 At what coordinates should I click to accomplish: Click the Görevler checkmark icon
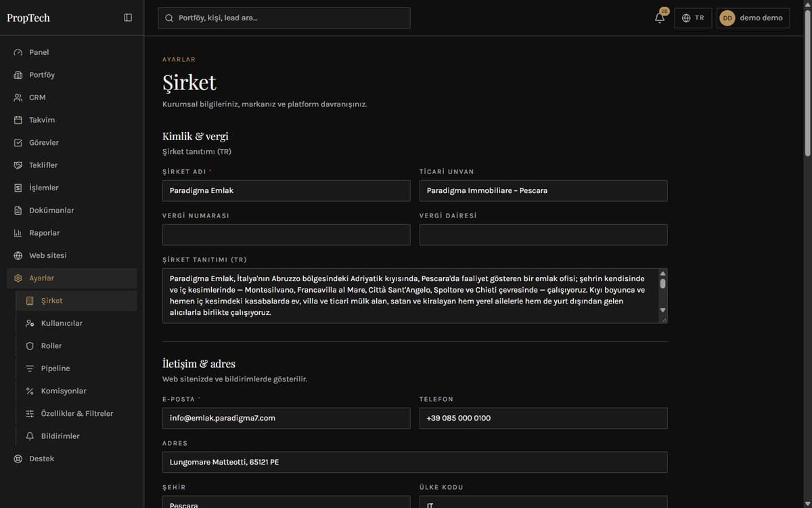tap(18, 143)
